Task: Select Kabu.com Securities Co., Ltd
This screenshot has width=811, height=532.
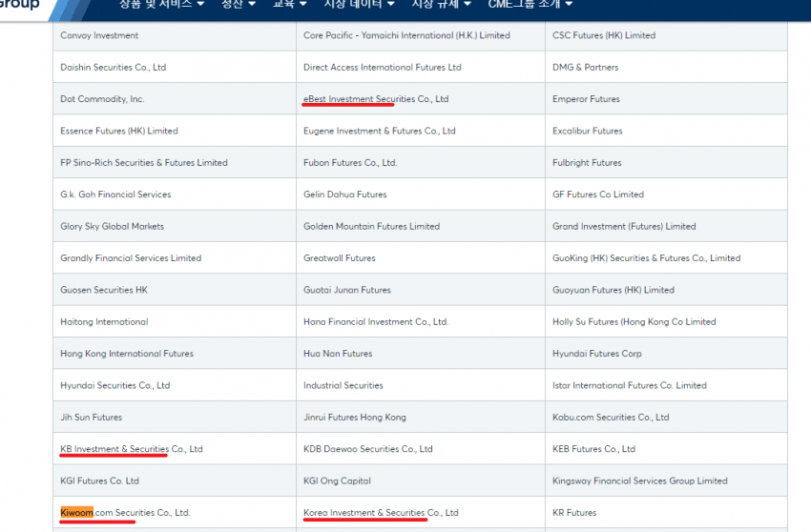Action: tap(611, 417)
